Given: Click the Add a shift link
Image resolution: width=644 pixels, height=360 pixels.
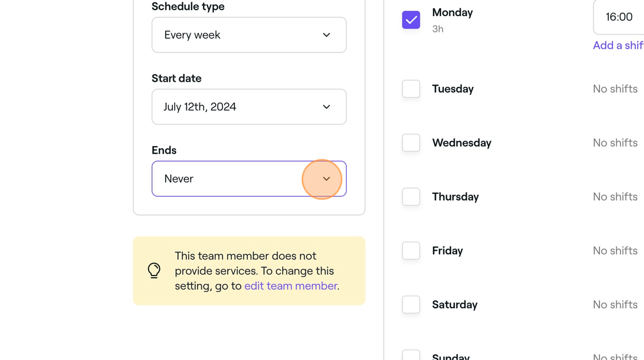Looking at the screenshot, I should 618,45.
